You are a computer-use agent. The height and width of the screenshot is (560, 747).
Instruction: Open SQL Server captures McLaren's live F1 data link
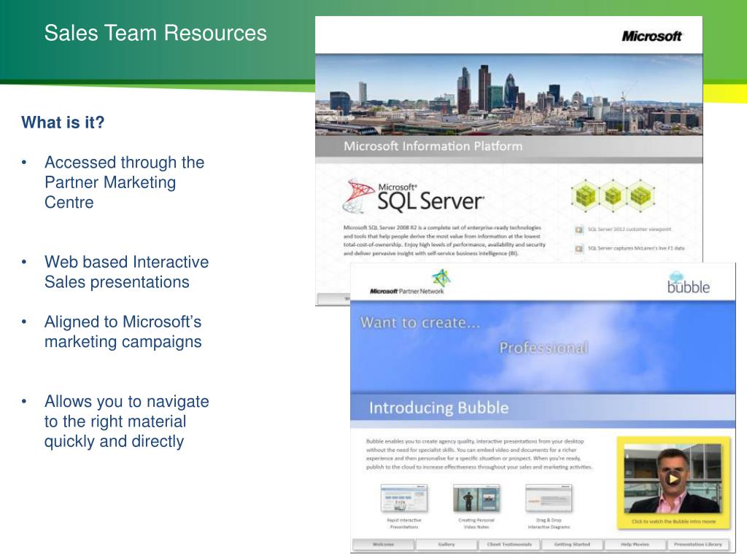[x=636, y=248]
